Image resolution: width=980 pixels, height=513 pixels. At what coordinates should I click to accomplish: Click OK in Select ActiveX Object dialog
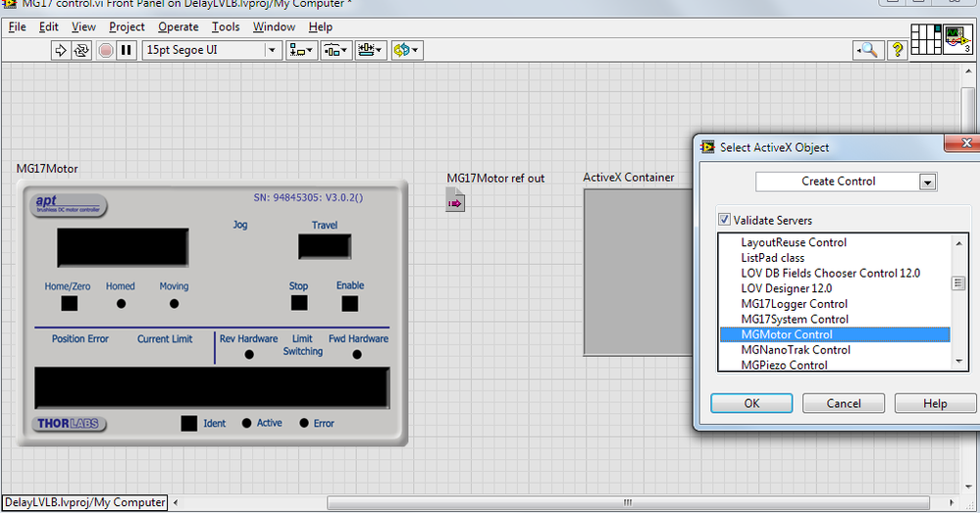tap(751, 403)
